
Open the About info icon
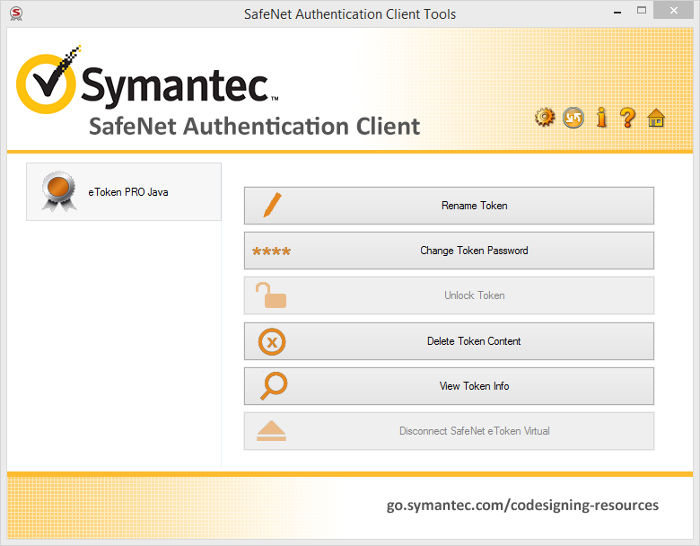pyautogui.click(x=602, y=117)
